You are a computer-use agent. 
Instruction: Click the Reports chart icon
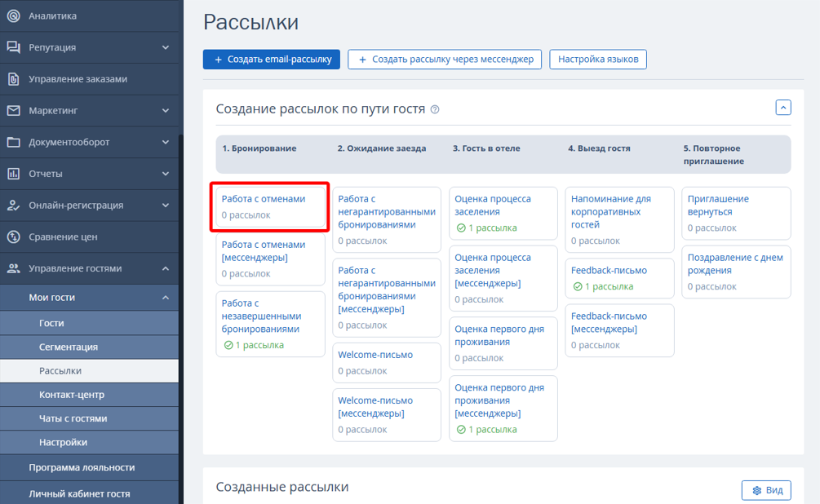pyautogui.click(x=13, y=174)
